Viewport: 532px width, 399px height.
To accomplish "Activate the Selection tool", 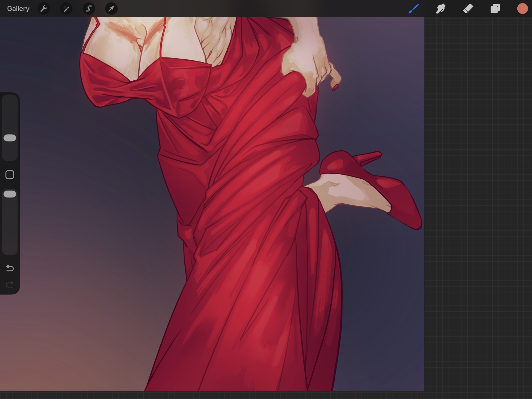I will pyautogui.click(x=89, y=9).
